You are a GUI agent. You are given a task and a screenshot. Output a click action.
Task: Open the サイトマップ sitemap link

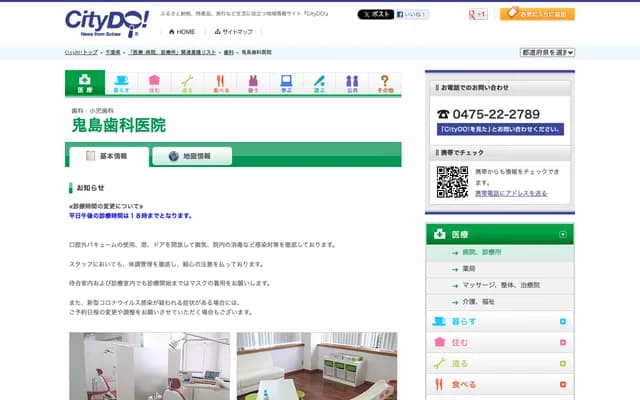(x=233, y=32)
